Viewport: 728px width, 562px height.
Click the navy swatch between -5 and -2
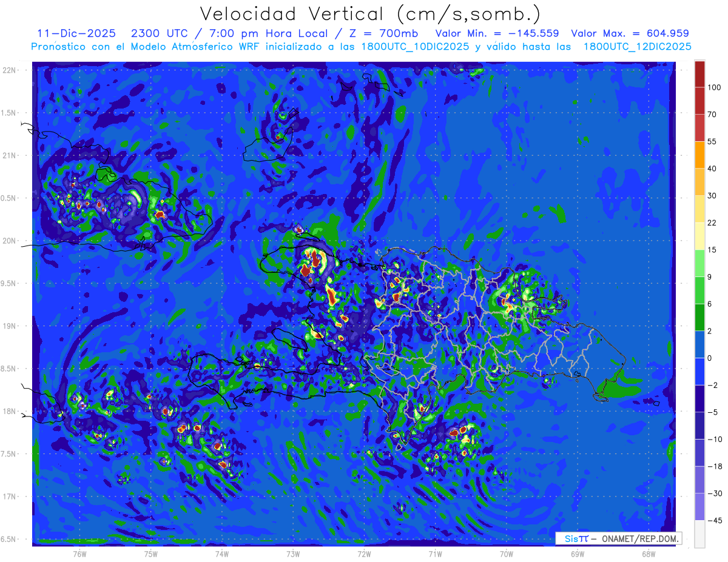pos(699,398)
